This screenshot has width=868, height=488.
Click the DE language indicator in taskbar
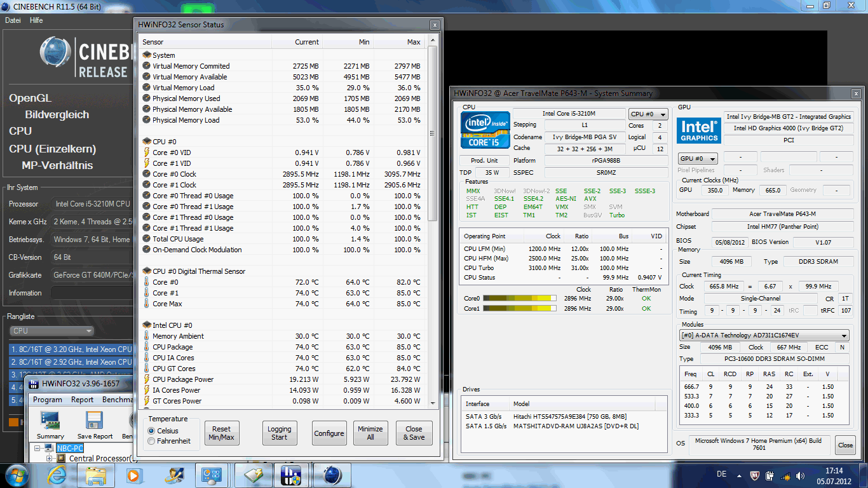click(722, 475)
